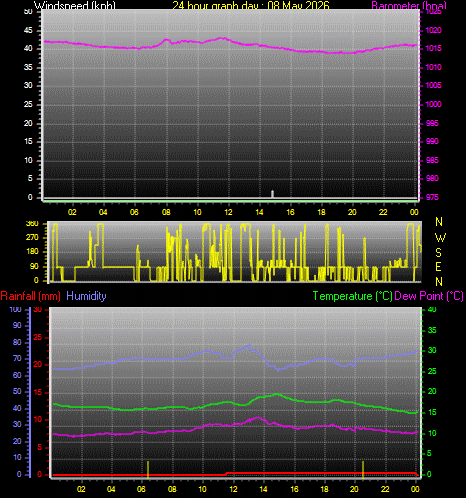
Task: Select "995" on the barometer axis
Action: (432, 123)
